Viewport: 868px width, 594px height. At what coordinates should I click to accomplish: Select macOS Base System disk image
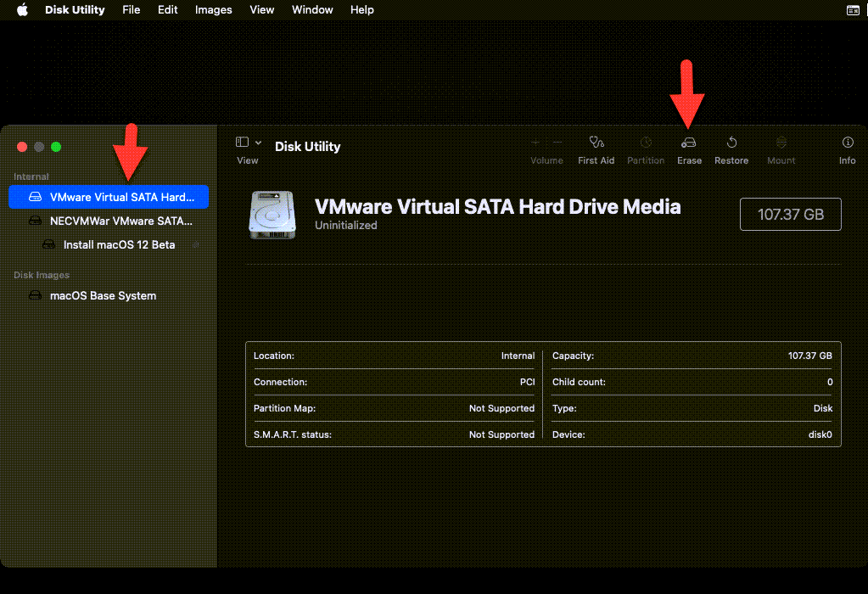point(102,295)
